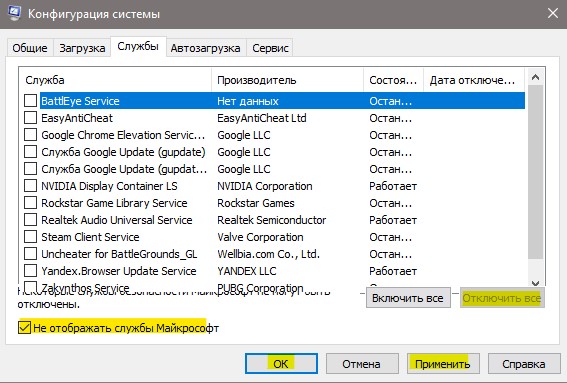This screenshot has height=383, width=567.
Task: Select NVIDIA Display Container LS name
Action: (x=109, y=186)
